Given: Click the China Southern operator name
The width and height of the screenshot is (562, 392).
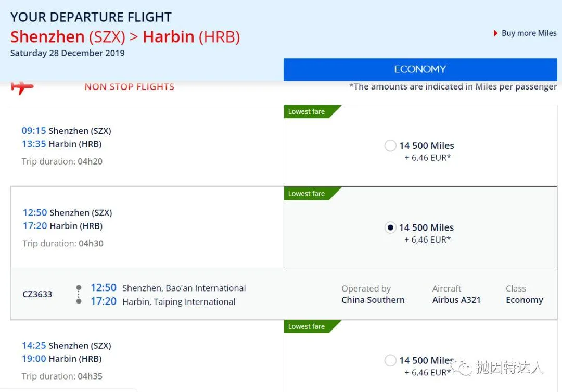Looking at the screenshot, I should [373, 300].
